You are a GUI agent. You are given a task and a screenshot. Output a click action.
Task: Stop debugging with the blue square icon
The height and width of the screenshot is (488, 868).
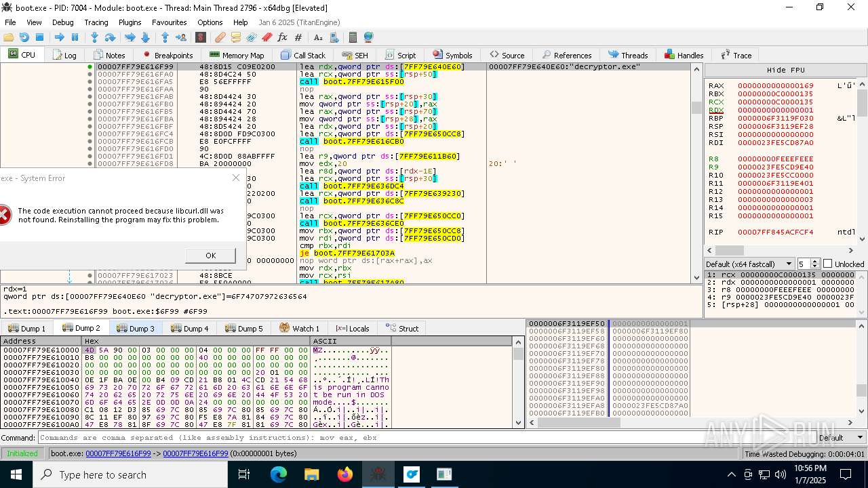[39, 37]
